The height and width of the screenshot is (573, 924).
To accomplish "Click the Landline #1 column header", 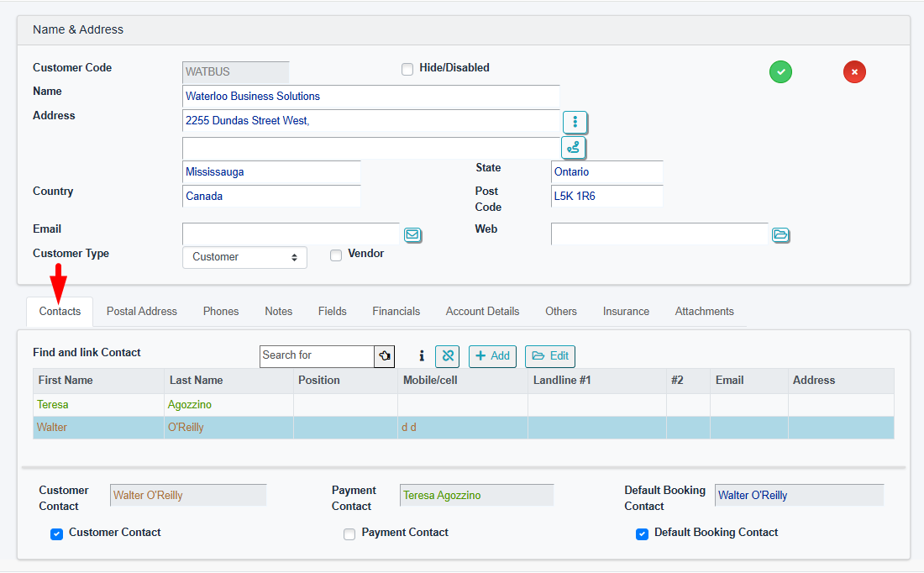I will point(597,381).
